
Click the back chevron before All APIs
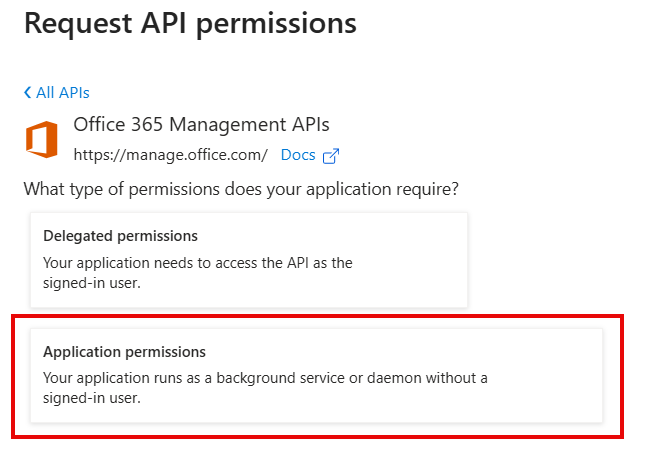click(27, 93)
